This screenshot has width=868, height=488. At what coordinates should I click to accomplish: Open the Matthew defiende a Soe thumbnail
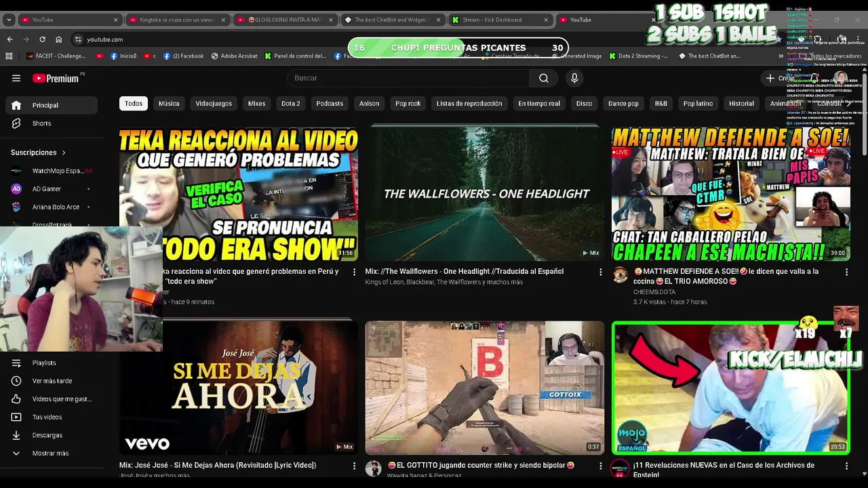click(731, 194)
